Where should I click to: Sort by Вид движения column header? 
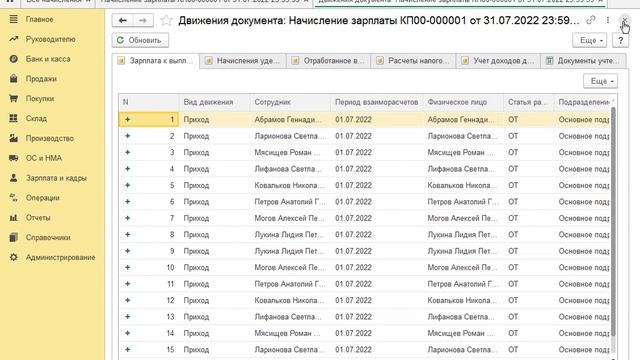tap(214, 102)
